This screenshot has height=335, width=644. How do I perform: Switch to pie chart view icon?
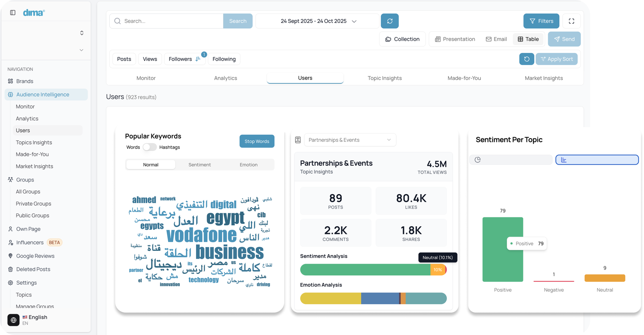pos(477,160)
